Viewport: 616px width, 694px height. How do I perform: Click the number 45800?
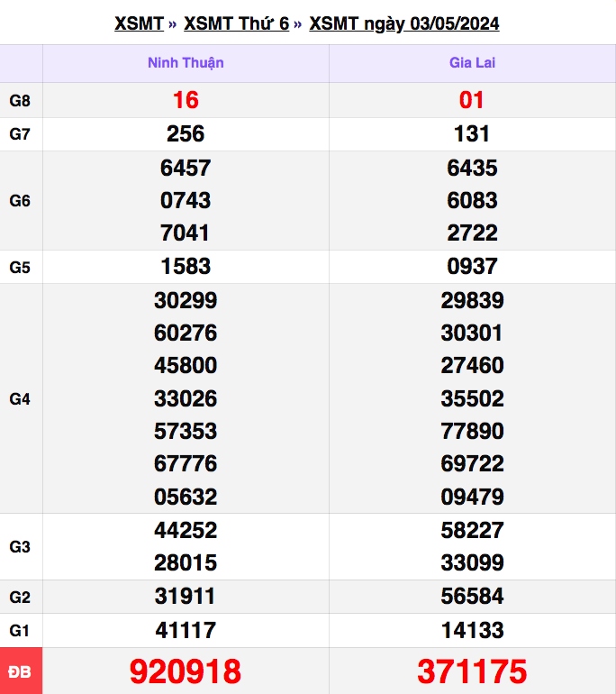(186, 366)
